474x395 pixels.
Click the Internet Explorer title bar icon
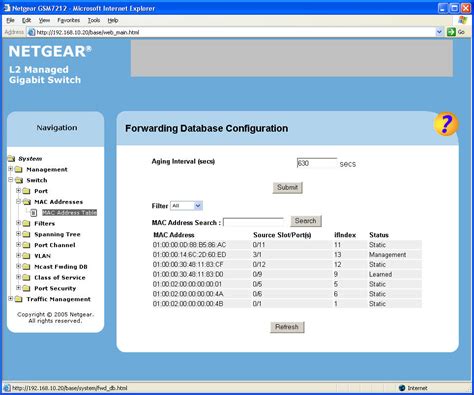(x=7, y=8)
